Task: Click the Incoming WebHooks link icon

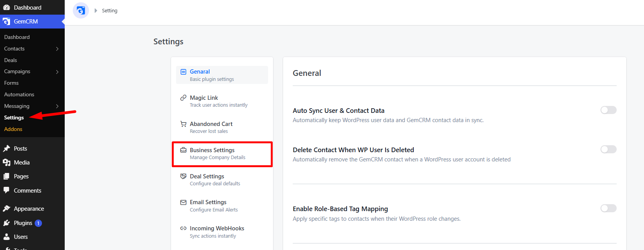Action: coord(183,228)
